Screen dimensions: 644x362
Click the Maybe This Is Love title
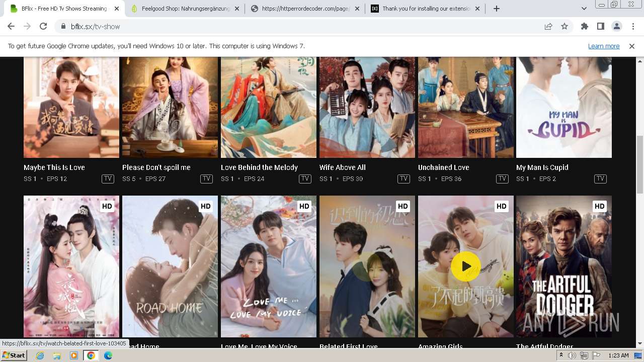[x=54, y=167]
